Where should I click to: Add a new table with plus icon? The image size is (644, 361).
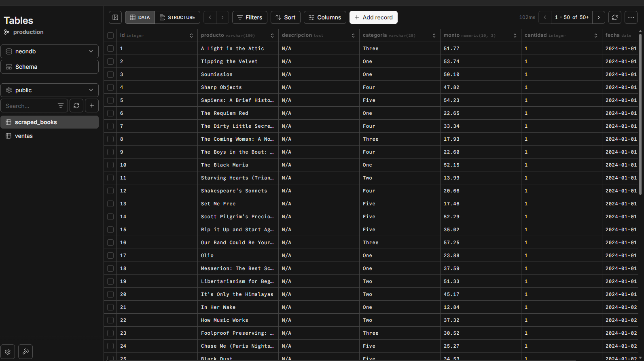pos(92,106)
